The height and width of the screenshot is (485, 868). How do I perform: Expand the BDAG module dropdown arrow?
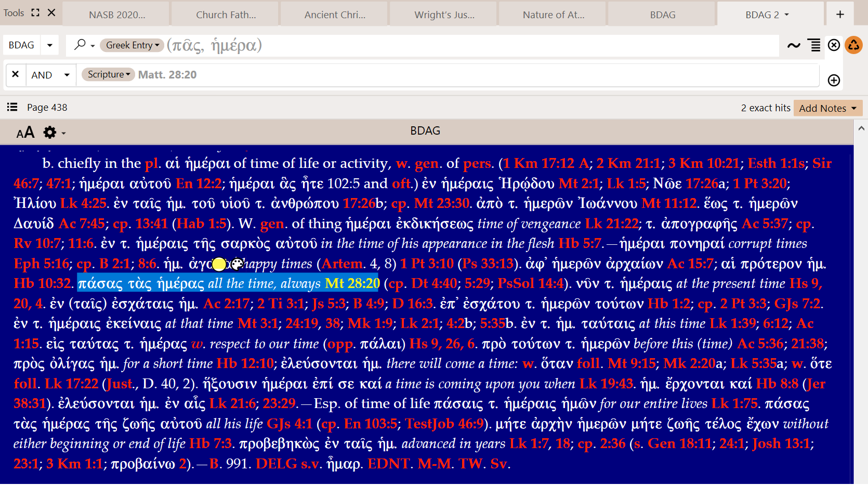(x=50, y=45)
